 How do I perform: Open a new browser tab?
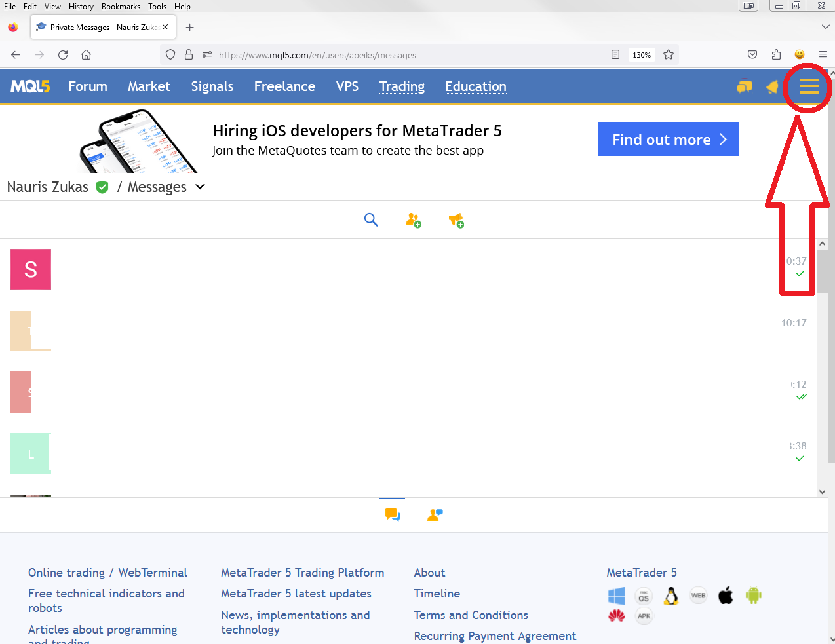click(x=189, y=27)
